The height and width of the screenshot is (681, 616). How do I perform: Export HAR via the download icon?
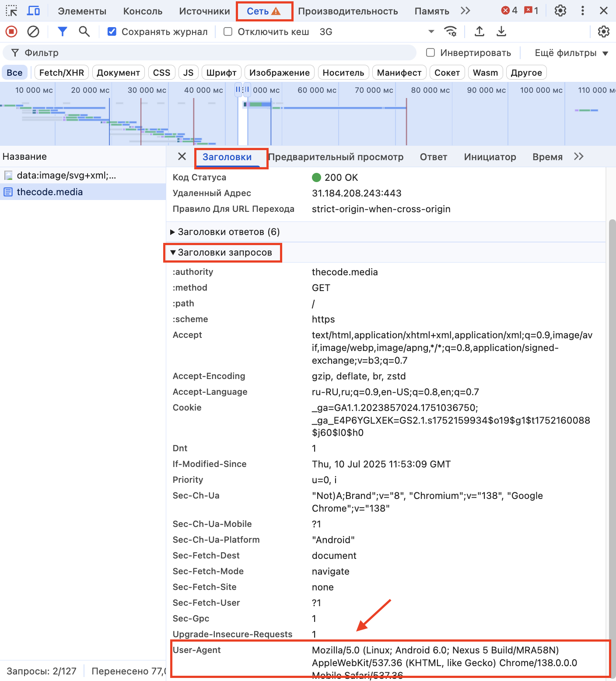point(501,31)
